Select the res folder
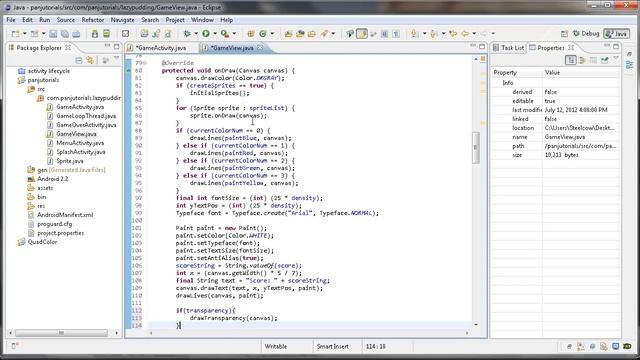Image resolution: width=640 pixels, height=360 pixels. (41, 206)
